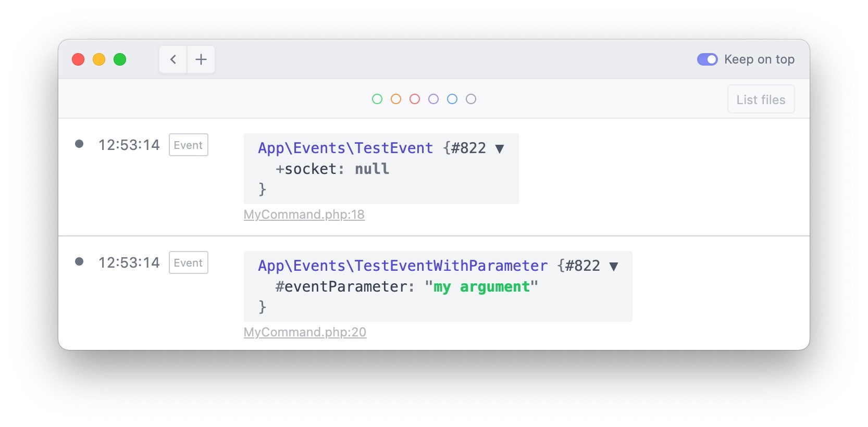The width and height of the screenshot is (868, 427).
Task: Select the App\Events\TestEvent class name
Action: (x=345, y=148)
